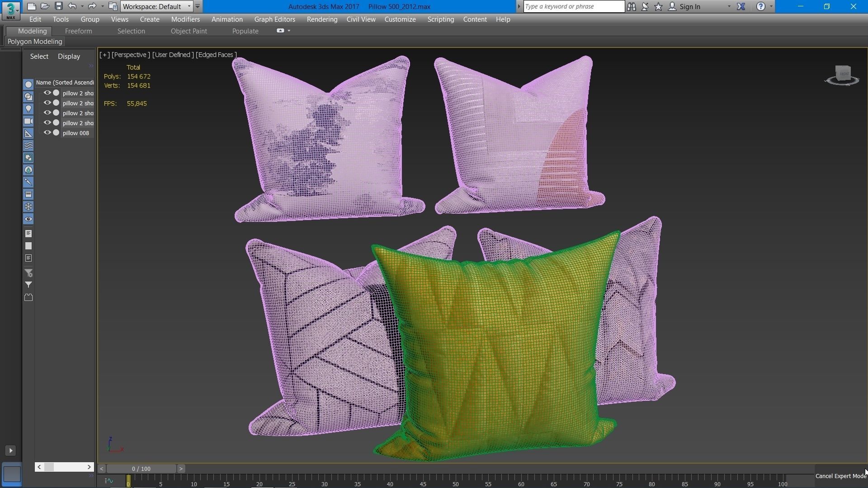
Task: Open the mini curve editor icon
Action: pos(108,481)
